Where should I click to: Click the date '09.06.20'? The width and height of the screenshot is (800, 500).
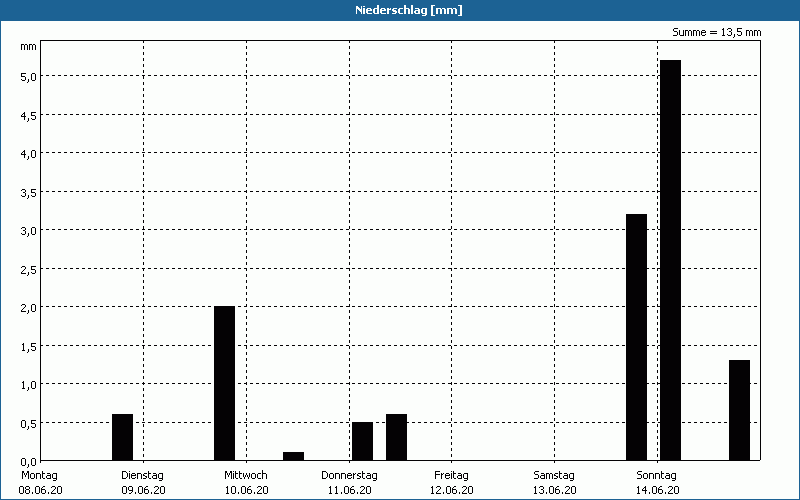tap(143, 490)
